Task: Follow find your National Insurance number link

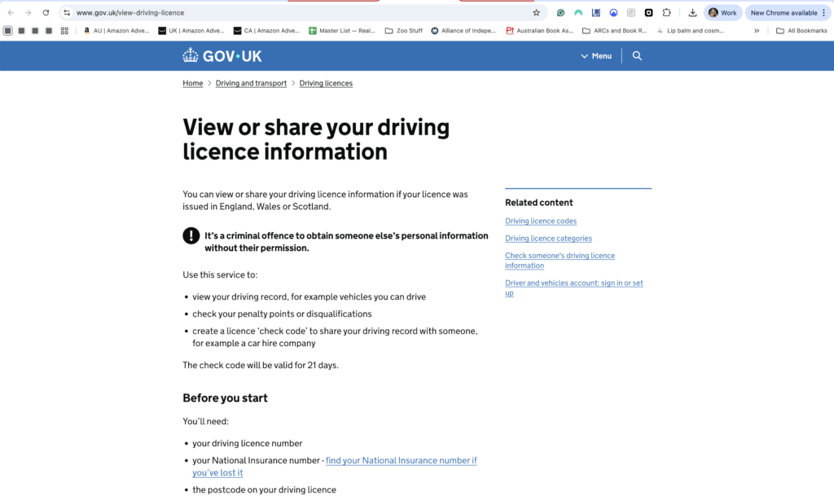Action: point(402,460)
